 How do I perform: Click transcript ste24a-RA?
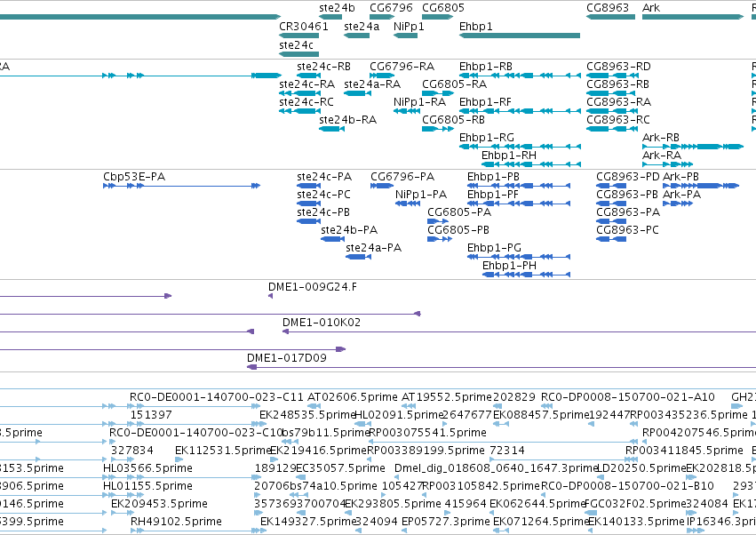358,93
